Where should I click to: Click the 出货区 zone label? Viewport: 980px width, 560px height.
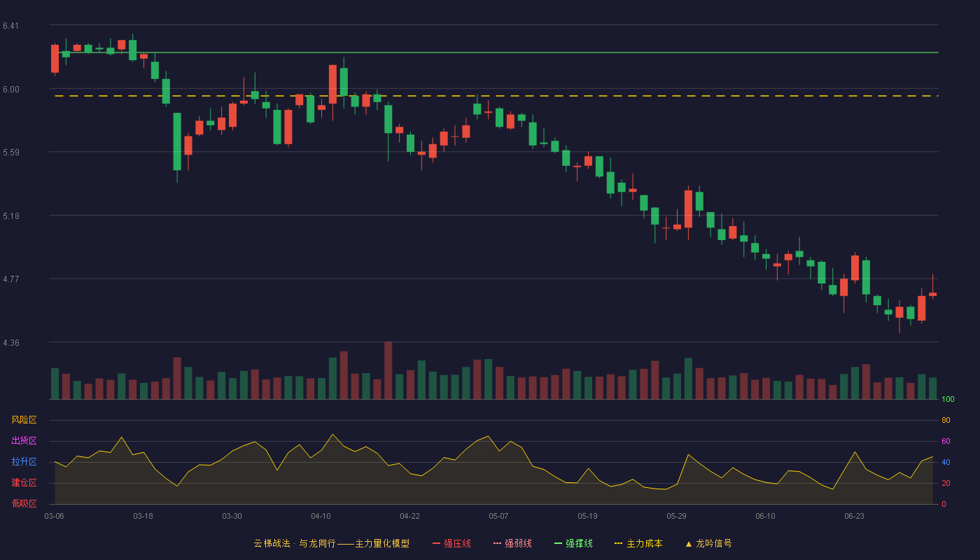click(x=24, y=441)
